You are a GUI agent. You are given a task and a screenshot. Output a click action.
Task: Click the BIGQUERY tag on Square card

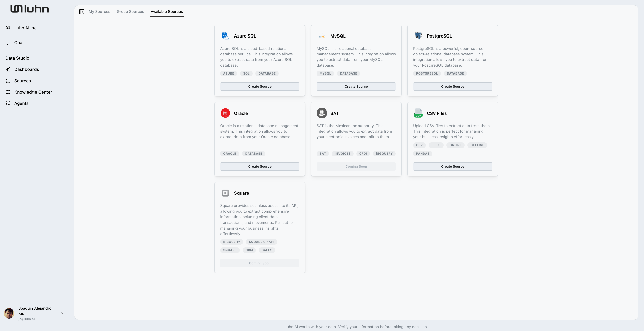point(231,242)
